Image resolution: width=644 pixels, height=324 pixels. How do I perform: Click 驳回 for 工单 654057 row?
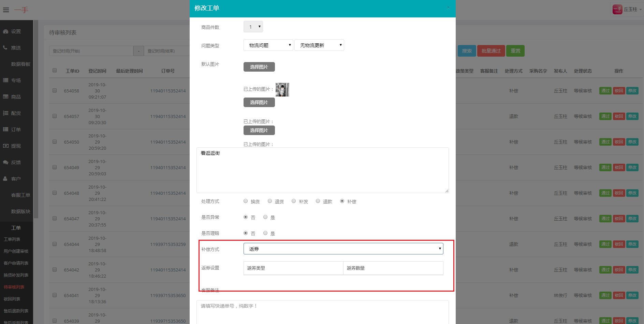619,116
